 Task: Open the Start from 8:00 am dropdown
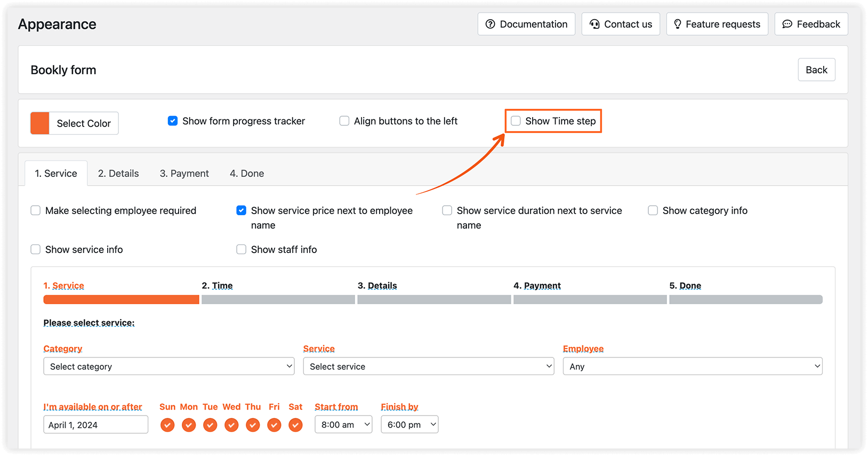pos(343,425)
